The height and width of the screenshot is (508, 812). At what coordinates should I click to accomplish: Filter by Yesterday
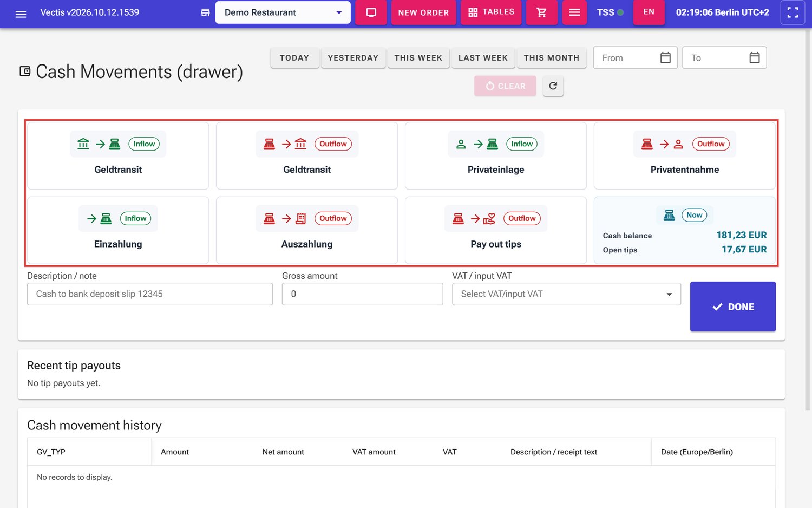pyautogui.click(x=353, y=58)
